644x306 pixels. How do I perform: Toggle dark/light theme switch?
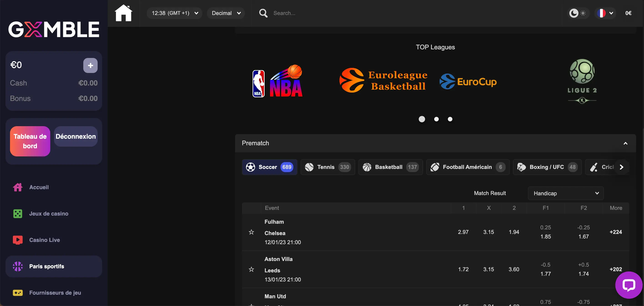[578, 13]
